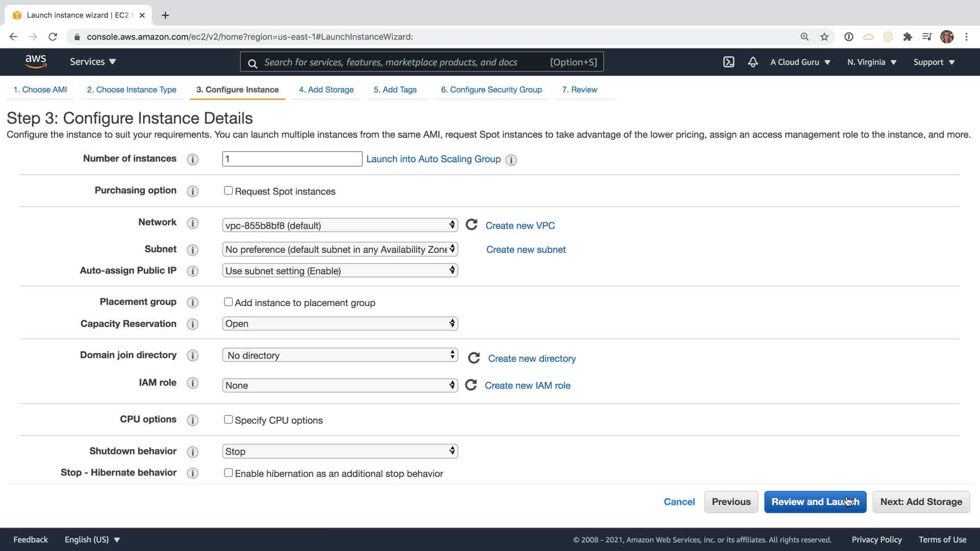The image size is (980, 551).
Task: Click info icon beside Shutdown behavior
Action: tap(192, 452)
